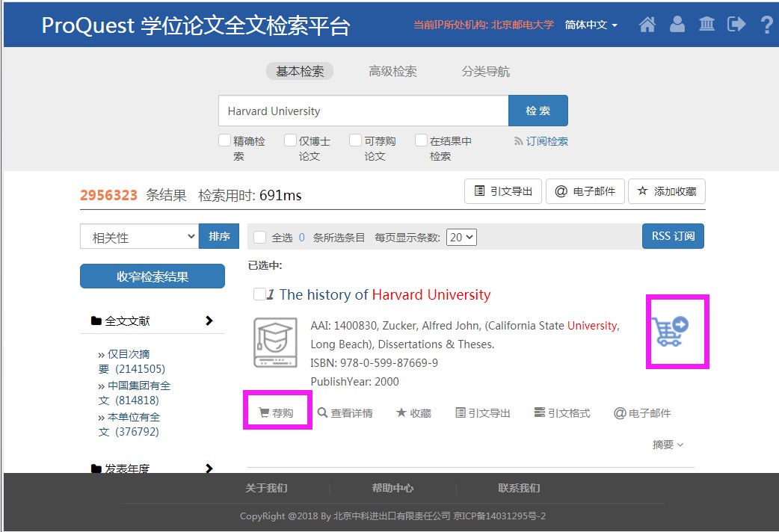Click the search input containing Harvard University

tap(363, 111)
